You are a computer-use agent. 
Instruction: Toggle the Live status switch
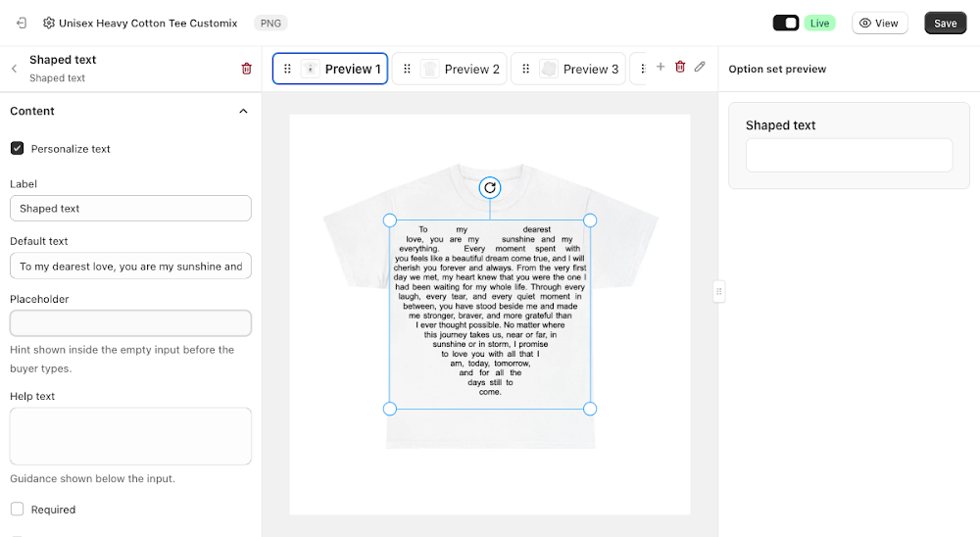[x=786, y=24]
